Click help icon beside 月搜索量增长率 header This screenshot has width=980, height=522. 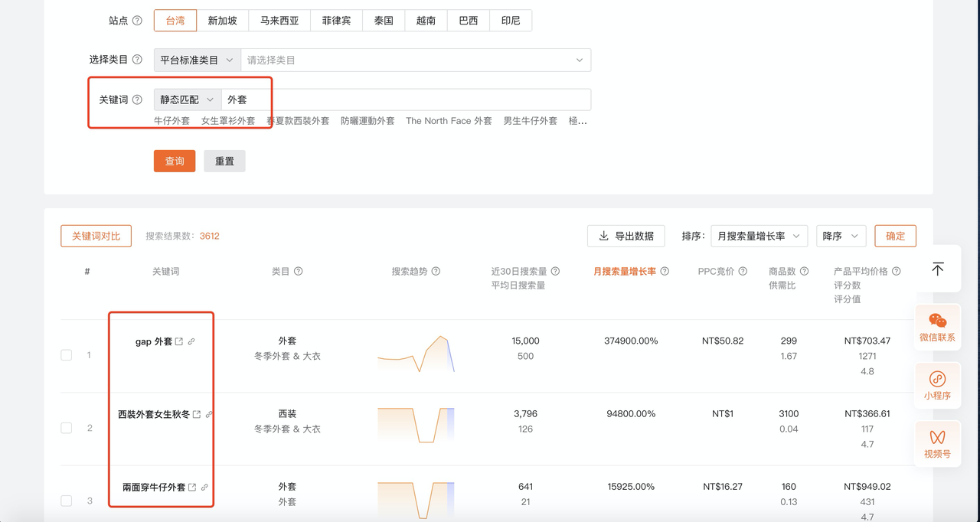coord(665,271)
